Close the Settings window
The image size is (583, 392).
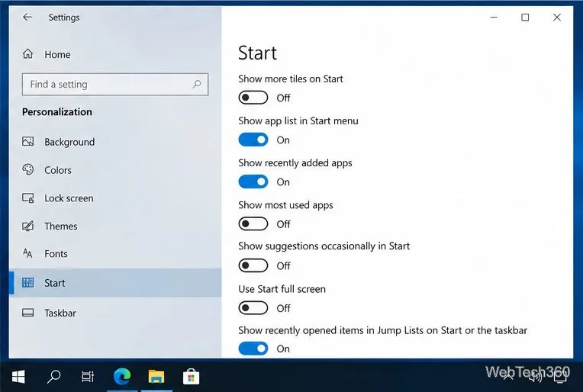(x=556, y=17)
